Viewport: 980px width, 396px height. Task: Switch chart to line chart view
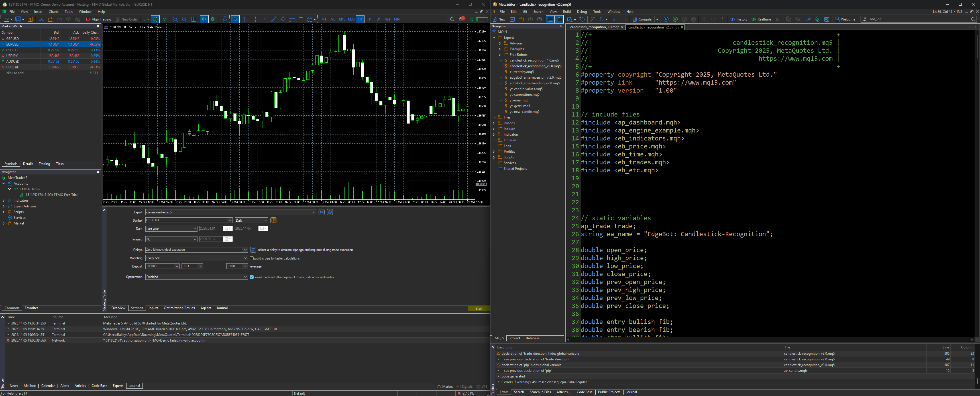coord(164,19)
